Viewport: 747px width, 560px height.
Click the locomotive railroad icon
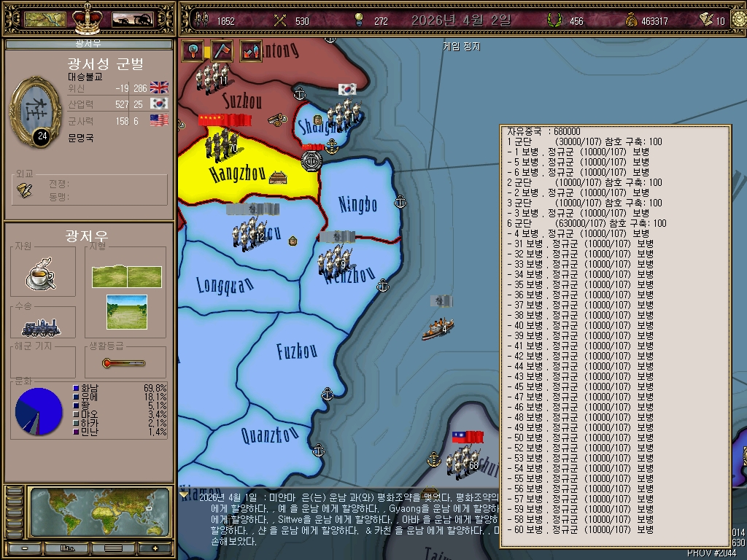(x=42, y=327)
